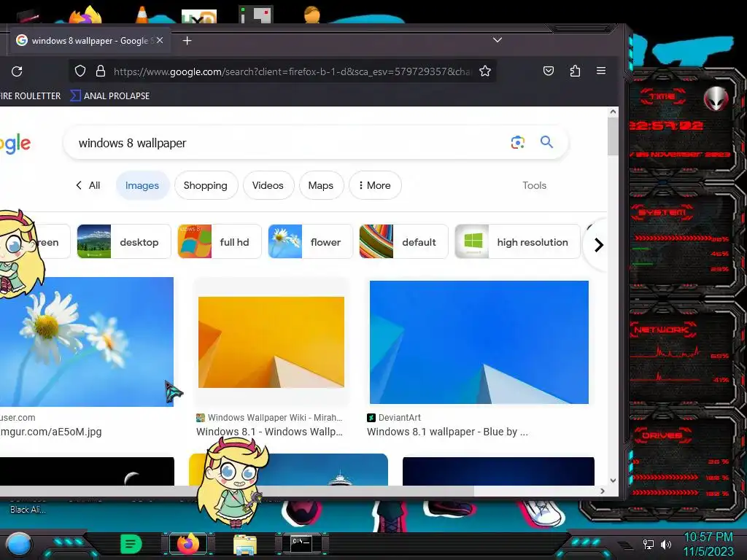List all tabs with the chevron dropdown

click(x=498, y=40)
